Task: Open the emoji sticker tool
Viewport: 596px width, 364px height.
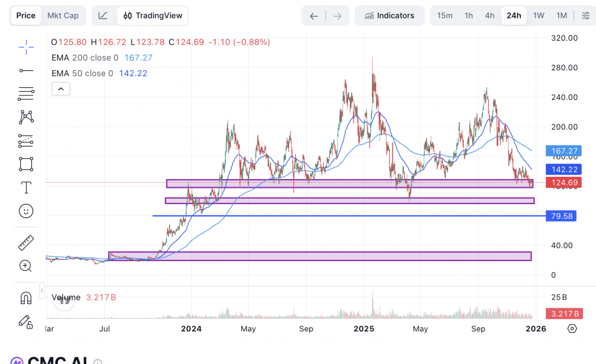Action: click(x=26, y=211)
